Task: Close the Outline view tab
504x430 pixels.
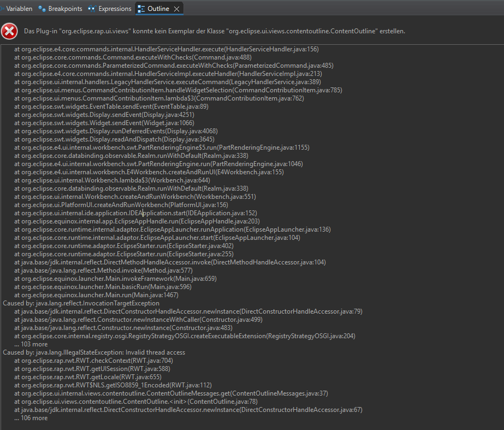Action: click(x=176, y=9)
